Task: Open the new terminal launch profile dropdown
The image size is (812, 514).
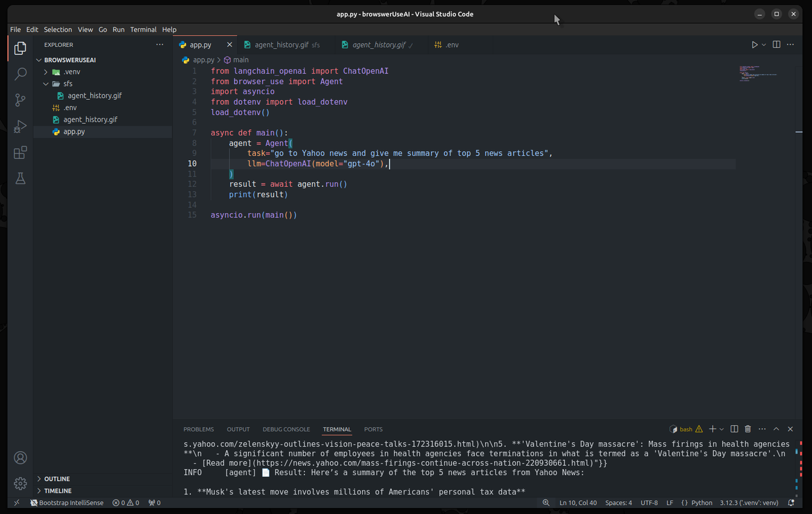Action: (722, 429)
